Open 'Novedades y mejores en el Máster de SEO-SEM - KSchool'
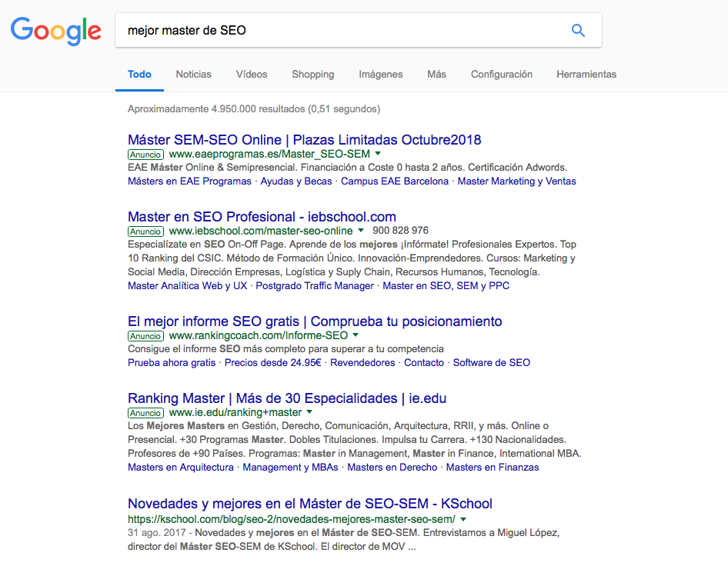The image size is (728, 566). point(310,504)
